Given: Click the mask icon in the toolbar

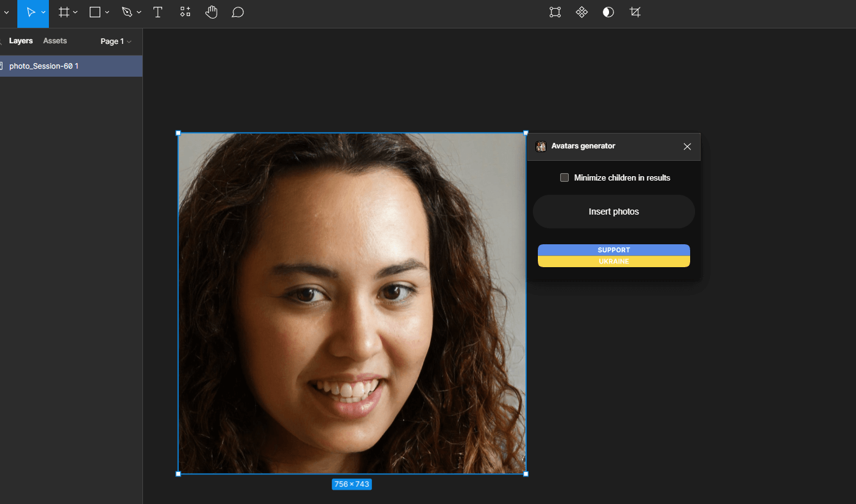Looking at the screenshot, I should pyautogui.click(x=608, y=12).
